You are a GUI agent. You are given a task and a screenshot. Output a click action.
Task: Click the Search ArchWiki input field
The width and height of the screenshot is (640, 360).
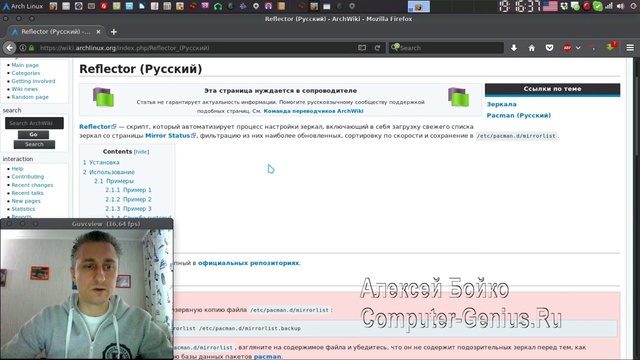point(34,123)
